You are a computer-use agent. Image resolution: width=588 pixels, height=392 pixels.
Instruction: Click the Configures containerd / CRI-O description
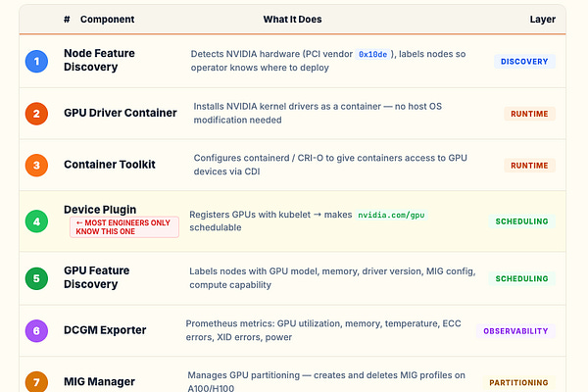pyautogui.click(x=330, y=165)
